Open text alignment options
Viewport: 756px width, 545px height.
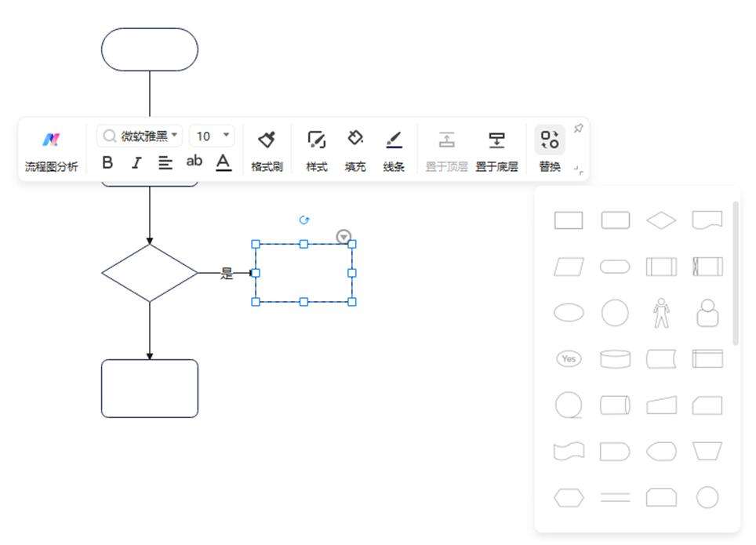(x=165, y=162)
